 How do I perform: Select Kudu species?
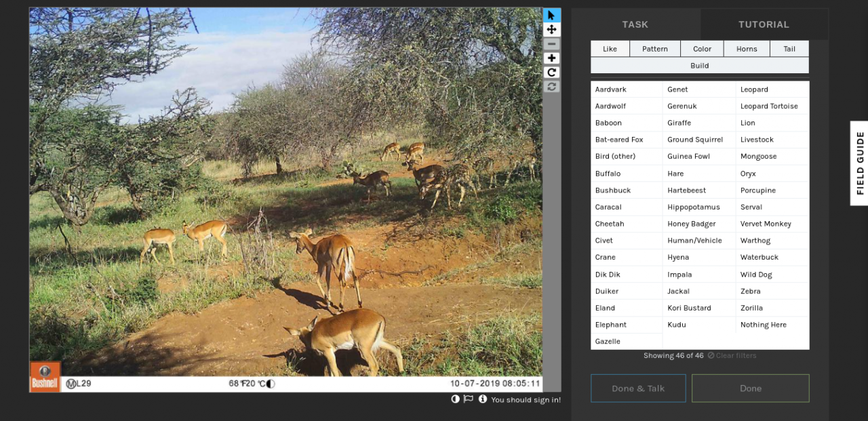click(x=699, y=325)
